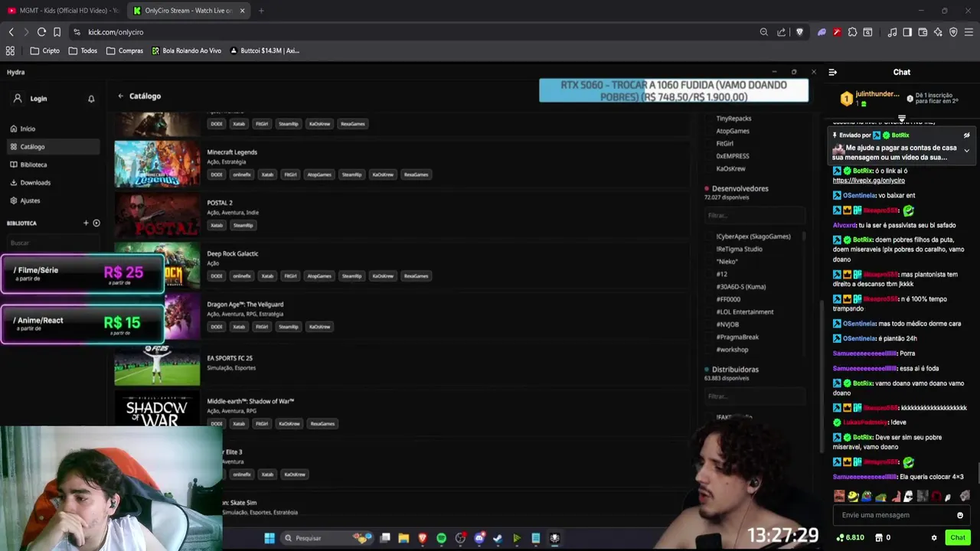The height and width of the screenshot is (551, 980).
Task: Tick the !CyberApex (SkagoGames) checkbox
Action: [709, 236]
